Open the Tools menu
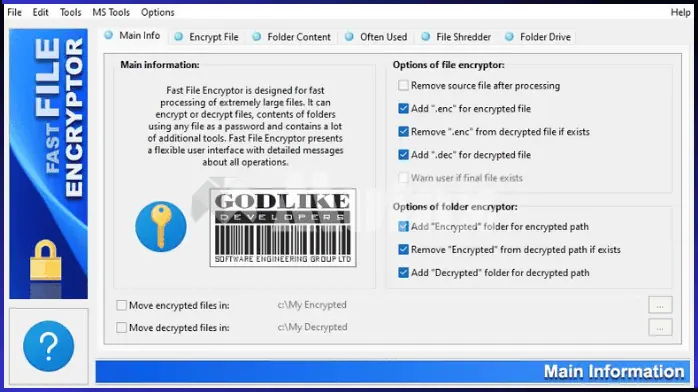Image resolution: width=698 pixels, height=392 pixels. pos(71,12)
